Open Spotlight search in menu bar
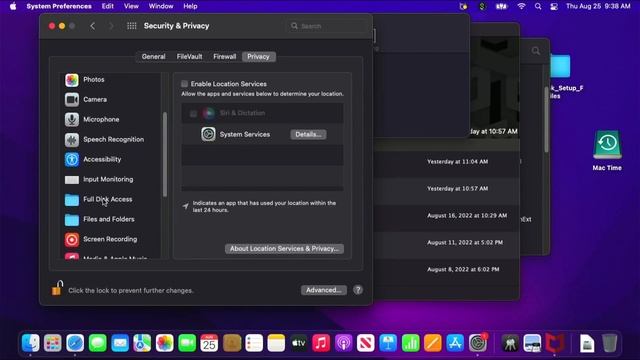This screenshot has height=360, width=640. (x=538, y=6)
